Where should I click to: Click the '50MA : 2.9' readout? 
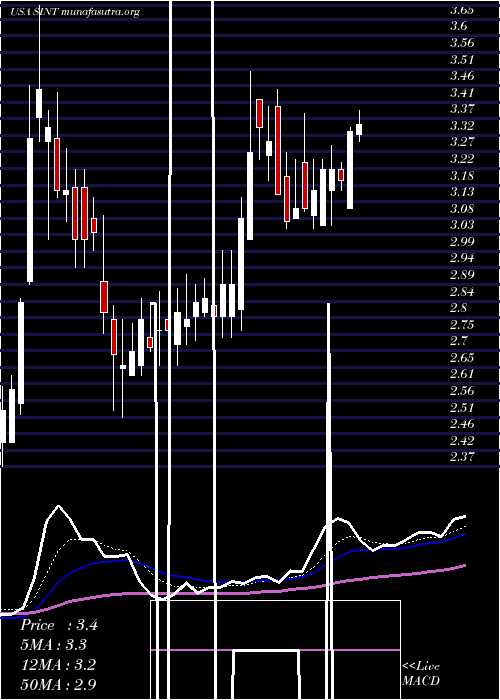point(58,684)
